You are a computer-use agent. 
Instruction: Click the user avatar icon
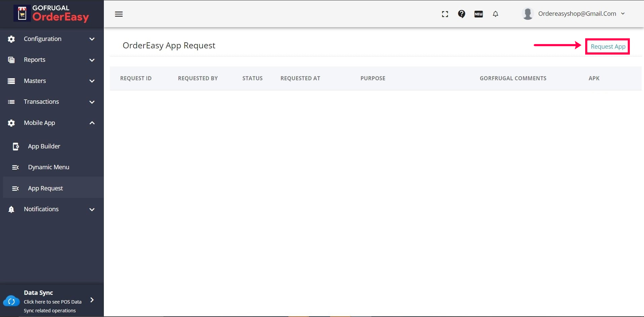pyautogui.click(x=528, y=14)
